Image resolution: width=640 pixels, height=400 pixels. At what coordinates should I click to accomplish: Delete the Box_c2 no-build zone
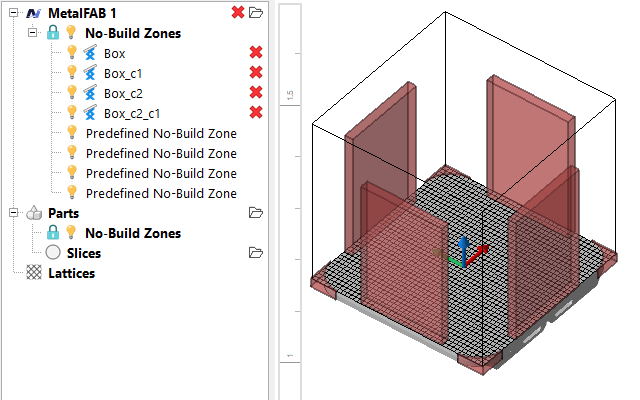pos(256,92)
